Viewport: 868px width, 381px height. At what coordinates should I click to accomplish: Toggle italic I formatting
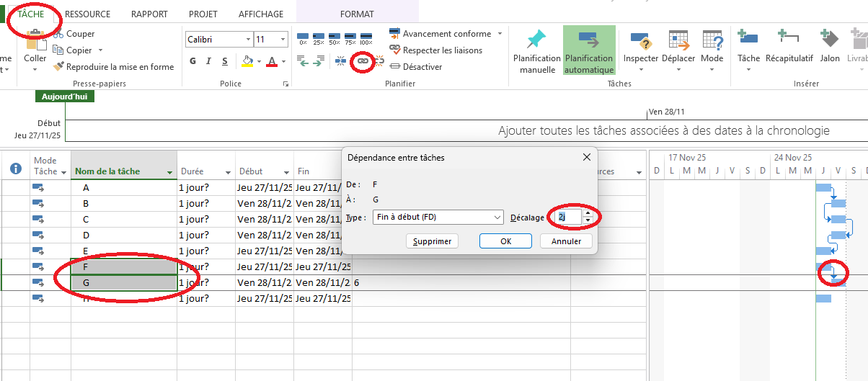coord(209,61)
